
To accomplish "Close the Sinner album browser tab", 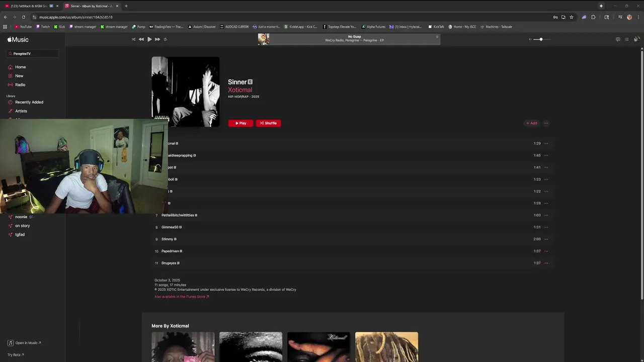I will tap(117, 6).
